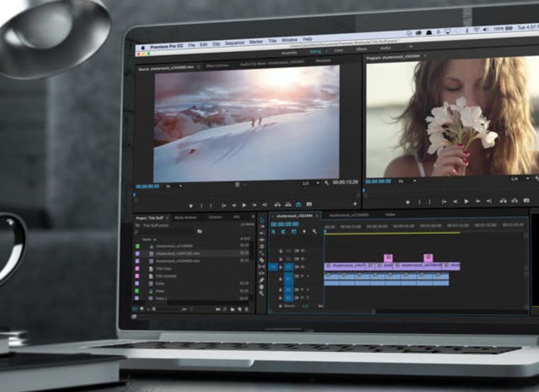Add marker in the Source monitor
The width and height of the screenshot is (539, 392).
click(x=191, y=206)
